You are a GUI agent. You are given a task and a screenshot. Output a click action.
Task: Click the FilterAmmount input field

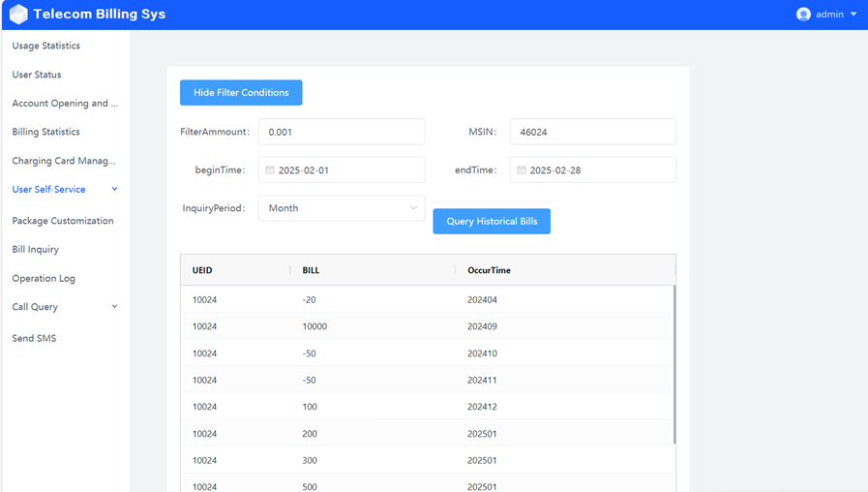pos(342,132)
